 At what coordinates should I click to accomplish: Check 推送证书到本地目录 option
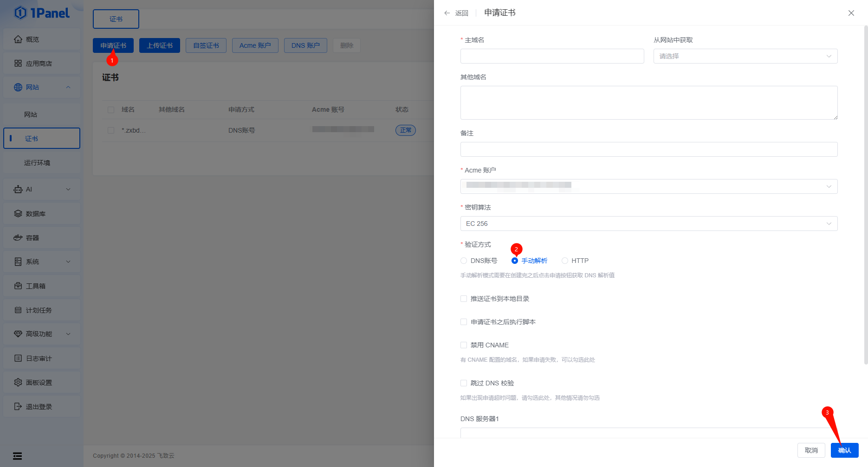(464, 299)
